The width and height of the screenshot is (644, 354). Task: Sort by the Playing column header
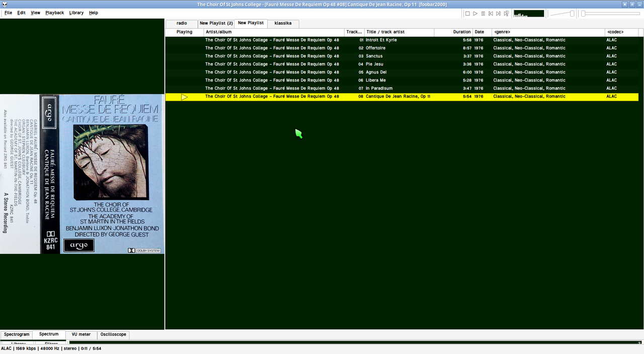[184, 32]
